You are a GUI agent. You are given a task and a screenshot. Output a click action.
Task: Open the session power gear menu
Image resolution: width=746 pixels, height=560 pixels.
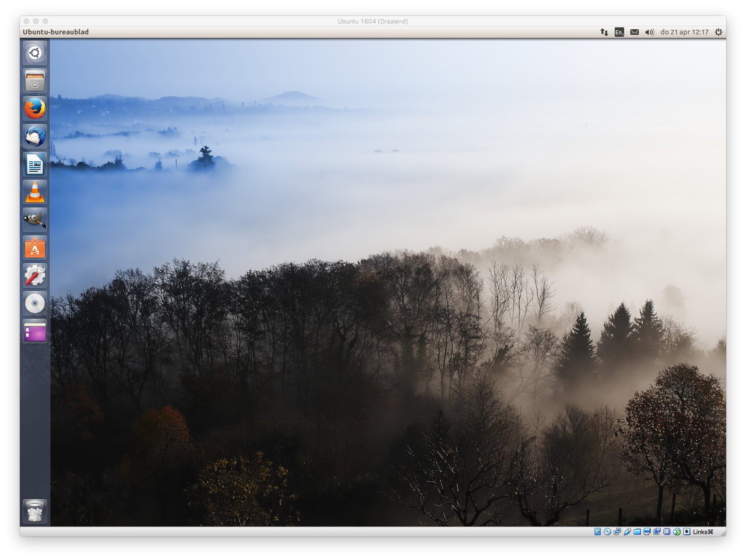pos(718,32)
